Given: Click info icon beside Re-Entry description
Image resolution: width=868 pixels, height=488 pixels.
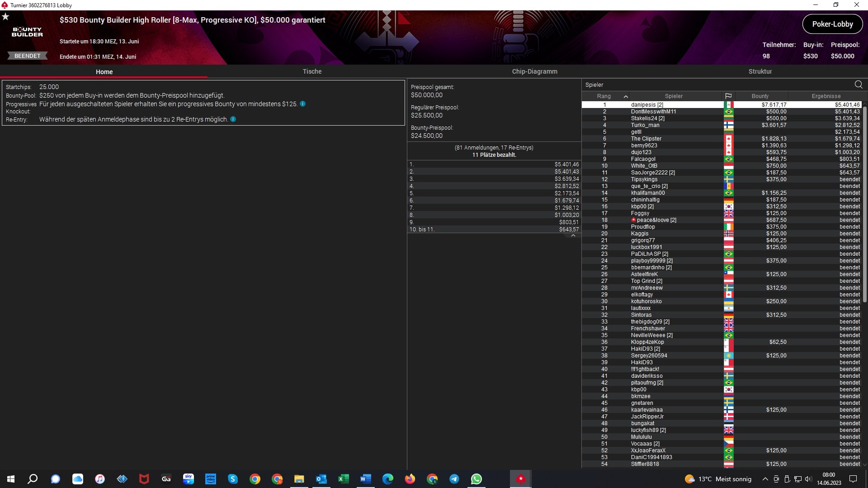Looking at the screenshot, I should click(233, 119).
